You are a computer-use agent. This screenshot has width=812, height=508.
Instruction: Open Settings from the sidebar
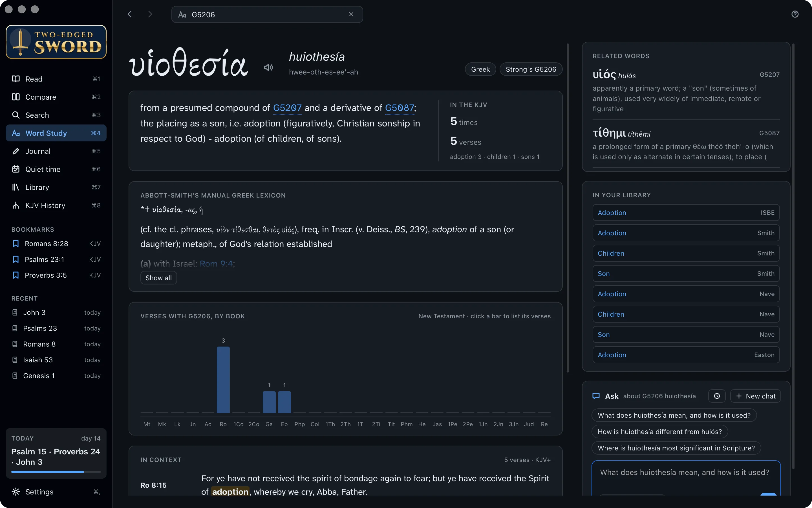pos(56,492)
